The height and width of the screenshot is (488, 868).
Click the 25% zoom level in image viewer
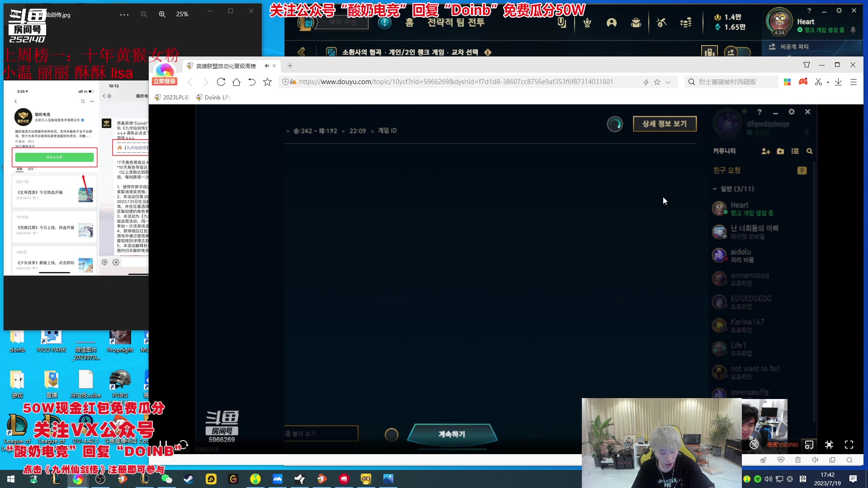182,14
